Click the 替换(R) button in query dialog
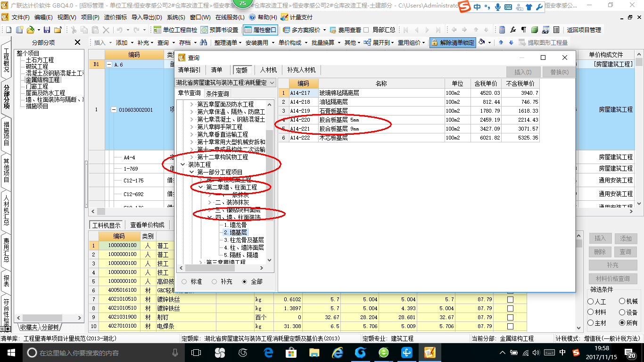 [559, 72]
